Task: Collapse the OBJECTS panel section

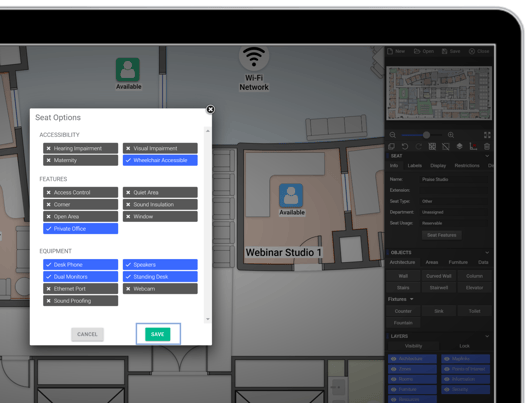Action: pyautogui.click(x=487, y=252)
